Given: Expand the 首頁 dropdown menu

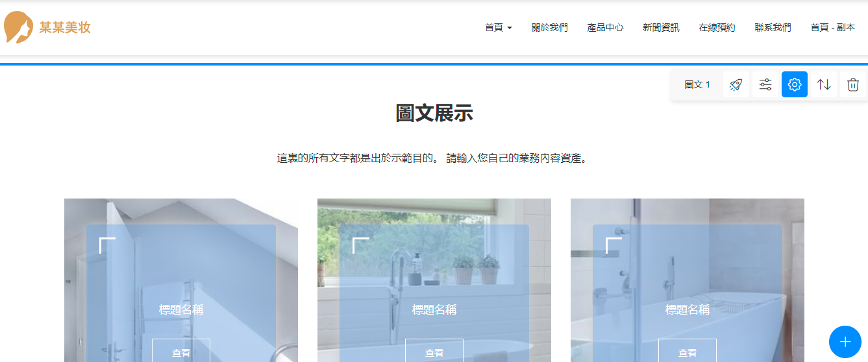Looking at the screenshot, I should (x=499, y=27).
